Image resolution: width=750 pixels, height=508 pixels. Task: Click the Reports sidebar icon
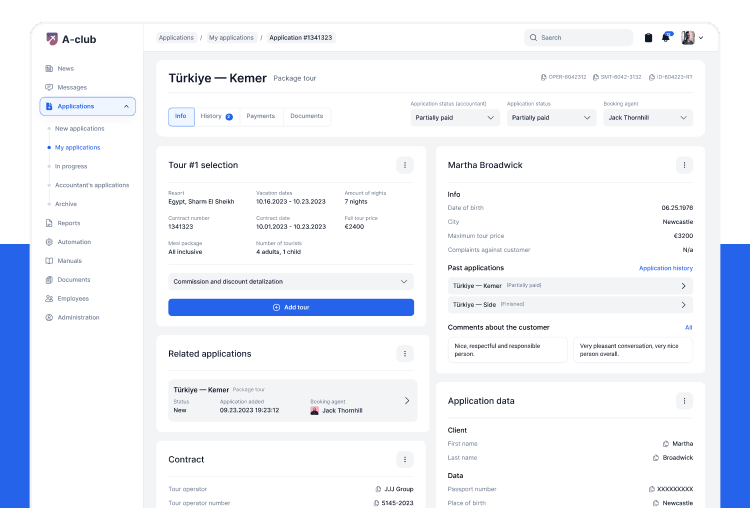49,223
